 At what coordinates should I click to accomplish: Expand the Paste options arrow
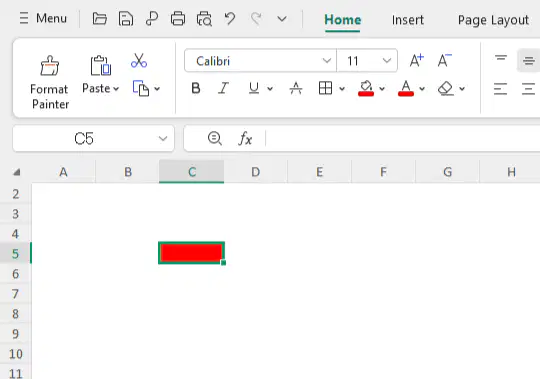tap(116, 89)
